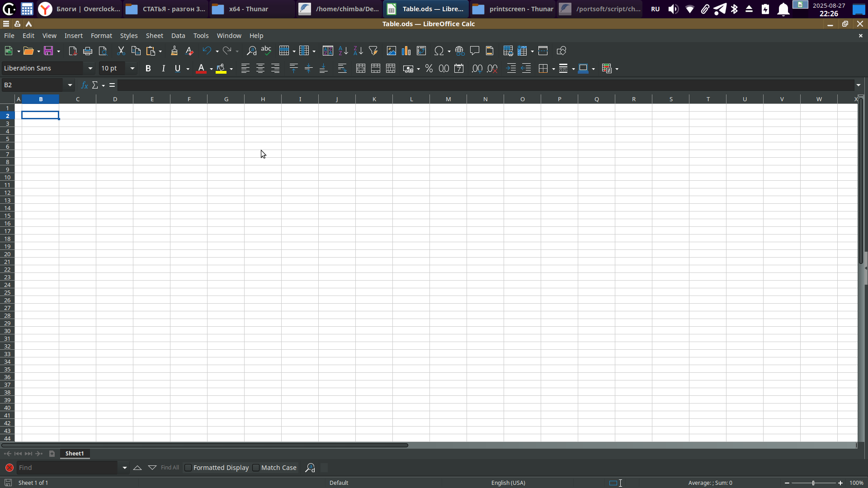The width and height of the screenshot is (868, 488).
Task: Click the Insert Chart icon
Action: tap(406, 51)
